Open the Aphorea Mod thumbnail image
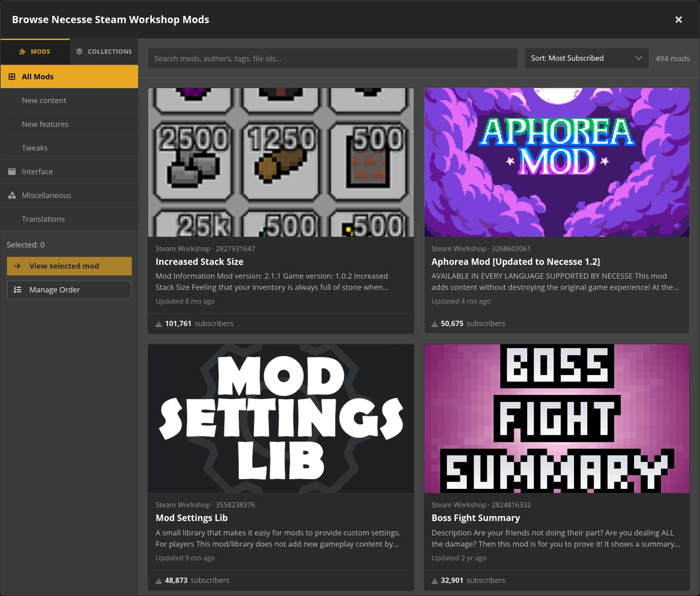 [x=557, y=162]
